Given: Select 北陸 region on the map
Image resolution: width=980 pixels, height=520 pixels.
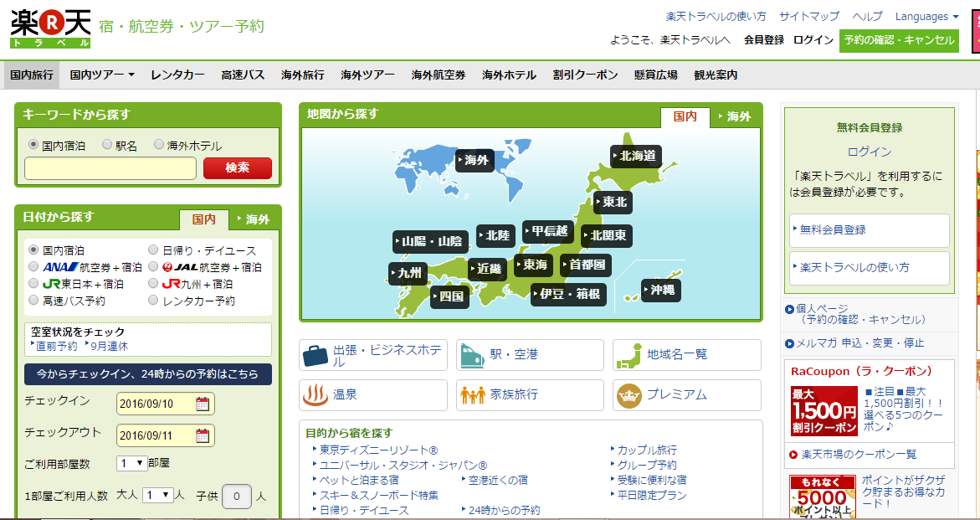Looking at the screenshot, I should pyautogui.click(x=495, y=235).
